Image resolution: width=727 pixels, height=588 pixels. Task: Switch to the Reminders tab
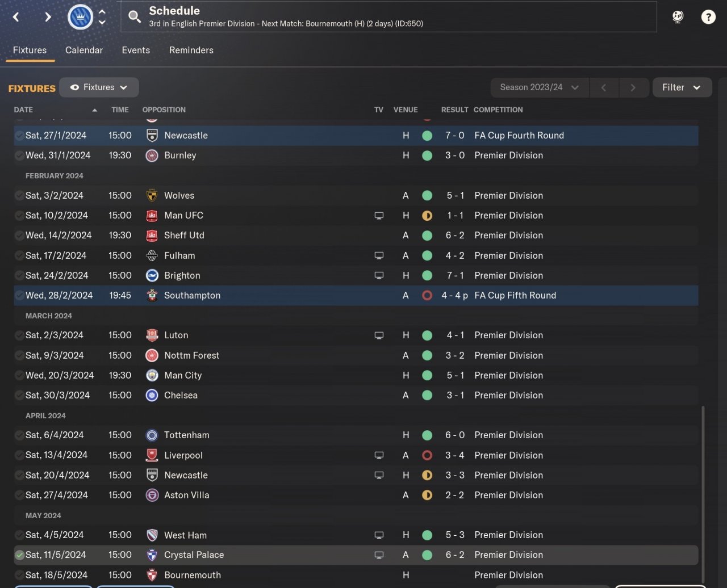click(x=191, y=50)
